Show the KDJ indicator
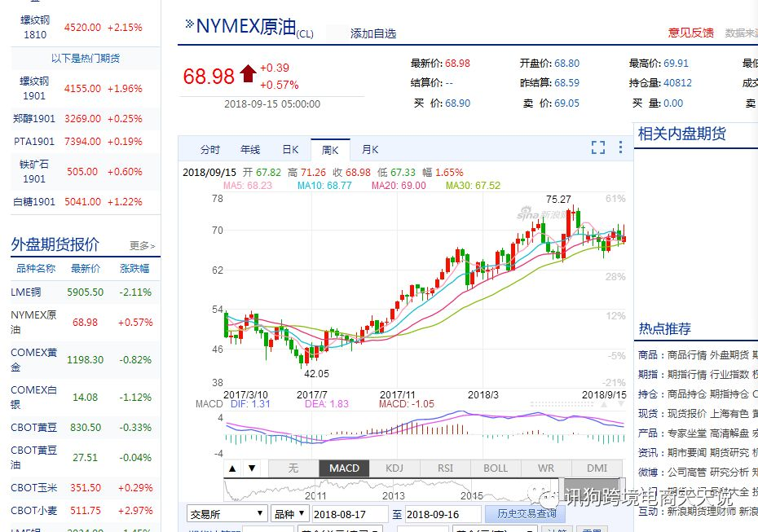Image resolution: width=758 pixels, height=532 pixels. point(394,468)
